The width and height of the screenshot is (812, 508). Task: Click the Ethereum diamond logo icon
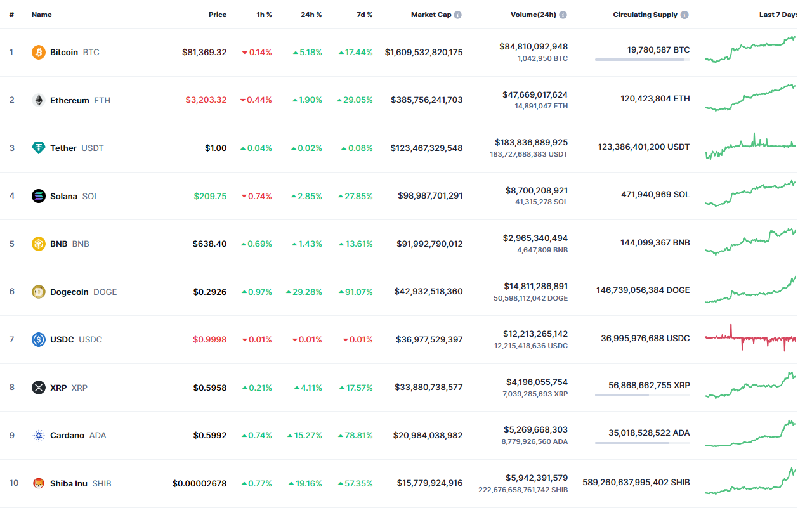point(39,100)
